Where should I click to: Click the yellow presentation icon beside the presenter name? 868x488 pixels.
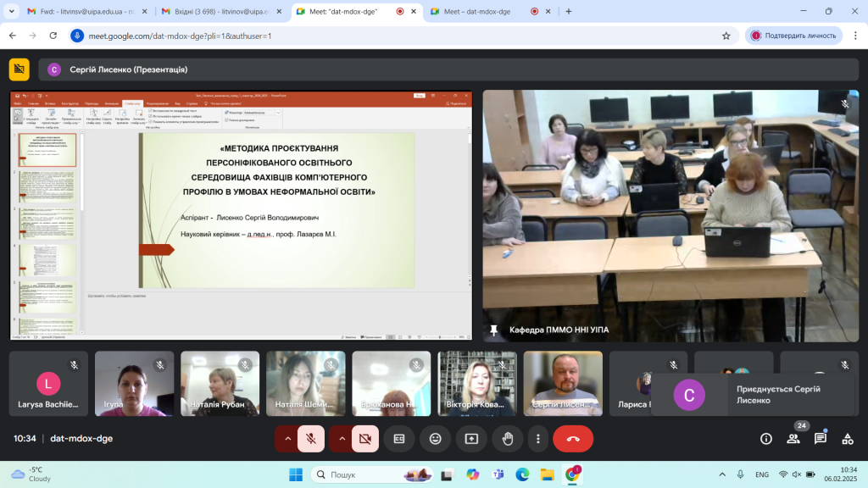coord(19,69)
